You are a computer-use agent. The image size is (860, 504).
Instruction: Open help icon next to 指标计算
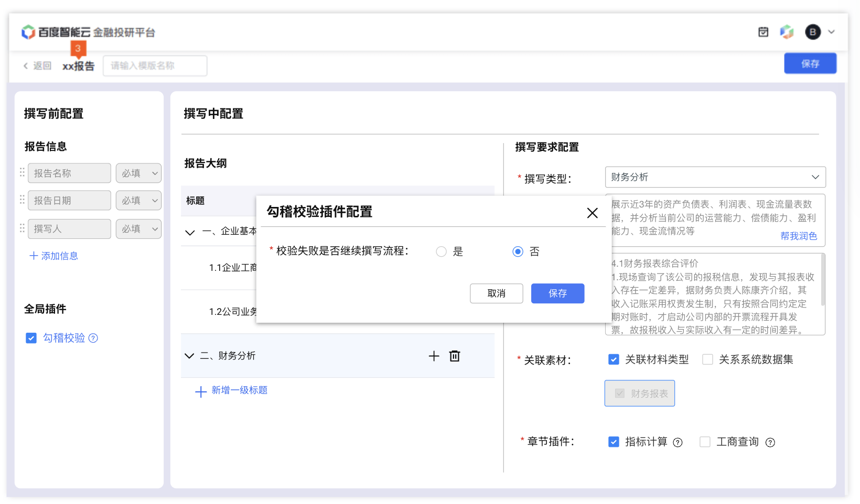pos(678,443)
